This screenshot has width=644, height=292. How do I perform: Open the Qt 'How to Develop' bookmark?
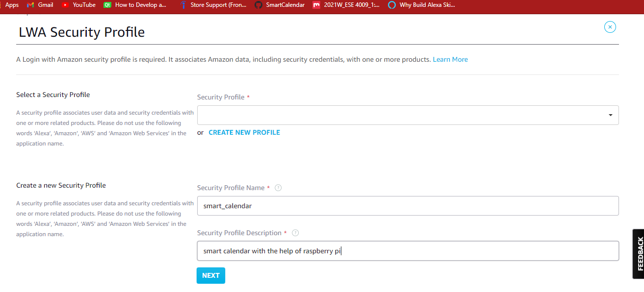tap(135, 5)
